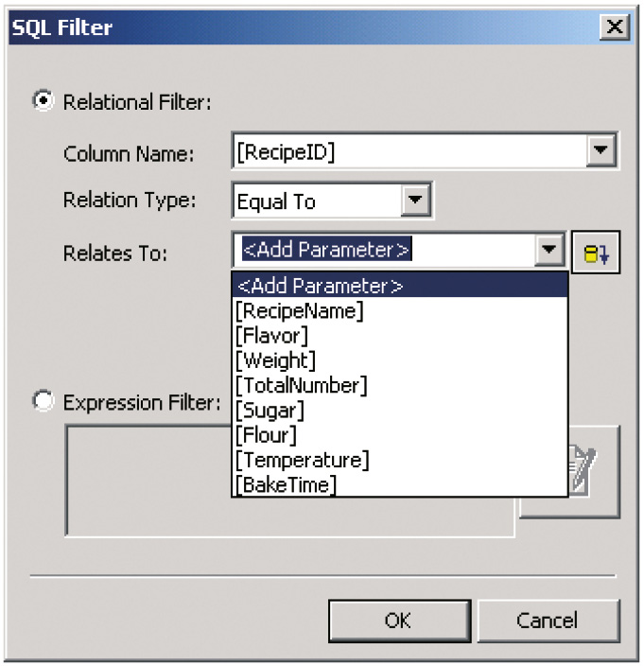Open the Relation Type dropdown arrow
644x666 pixels.
[x=414, y=201]
